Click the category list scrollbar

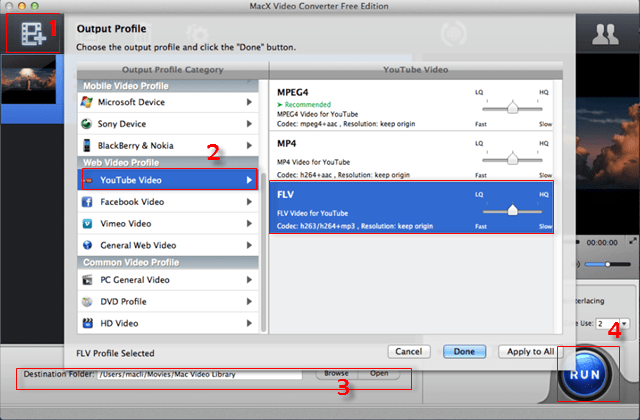[263, 252]
